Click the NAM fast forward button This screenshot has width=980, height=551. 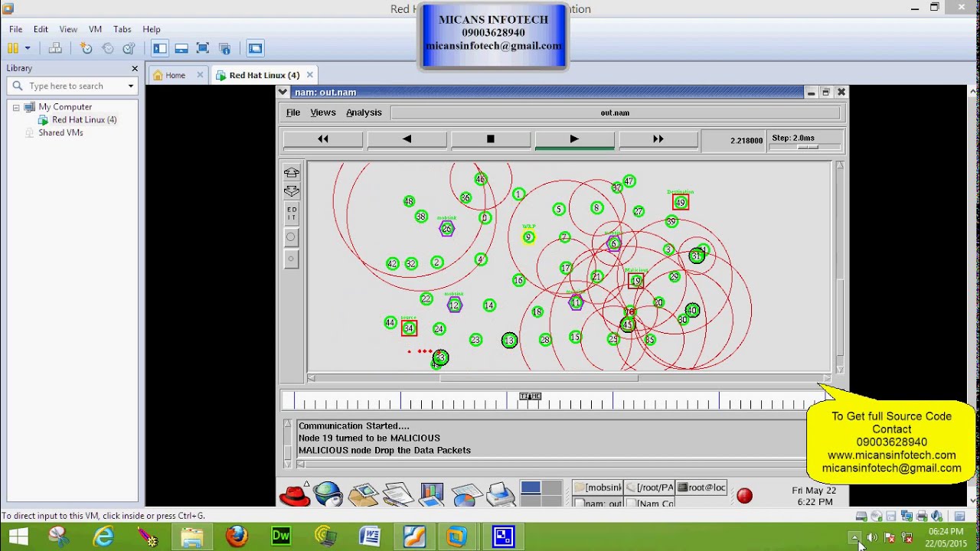click(658, 139)
